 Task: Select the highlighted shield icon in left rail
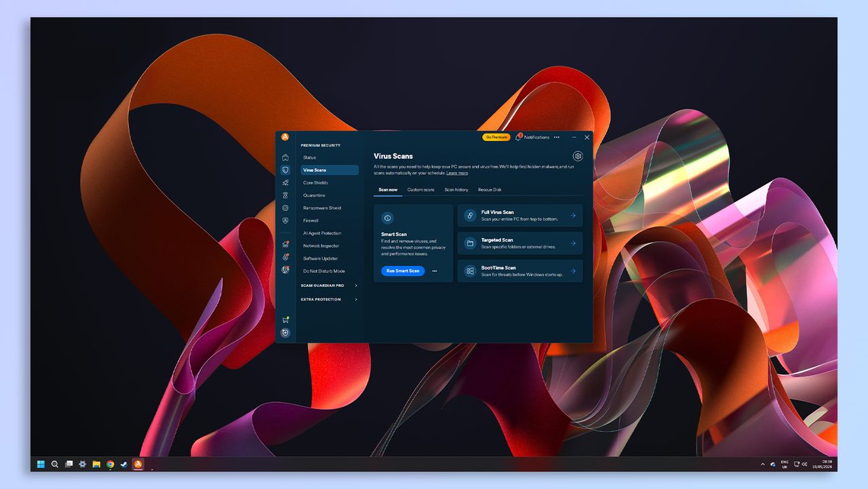tap(285, 170)
